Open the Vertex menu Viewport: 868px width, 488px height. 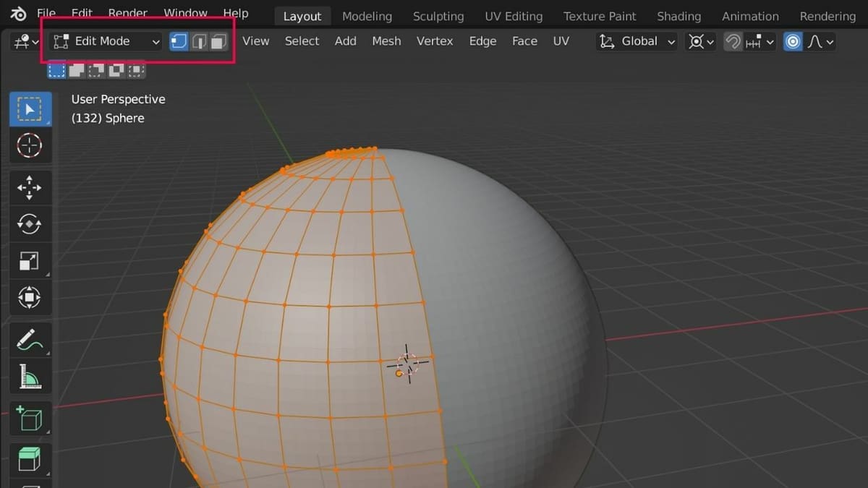coord(435,41)
